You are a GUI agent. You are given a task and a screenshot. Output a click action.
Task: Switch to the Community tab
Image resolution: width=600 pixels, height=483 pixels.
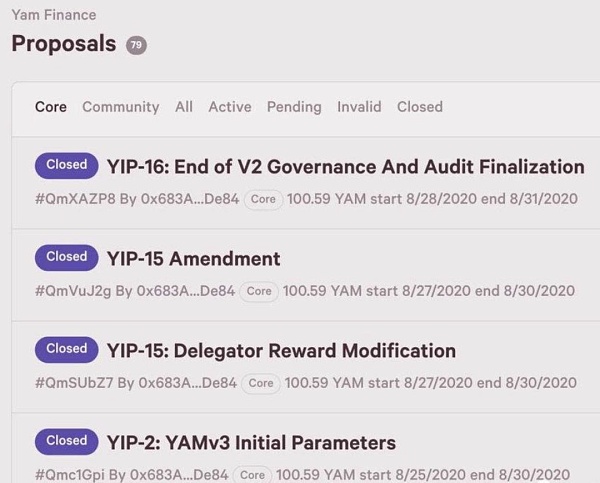pos(120,107)
